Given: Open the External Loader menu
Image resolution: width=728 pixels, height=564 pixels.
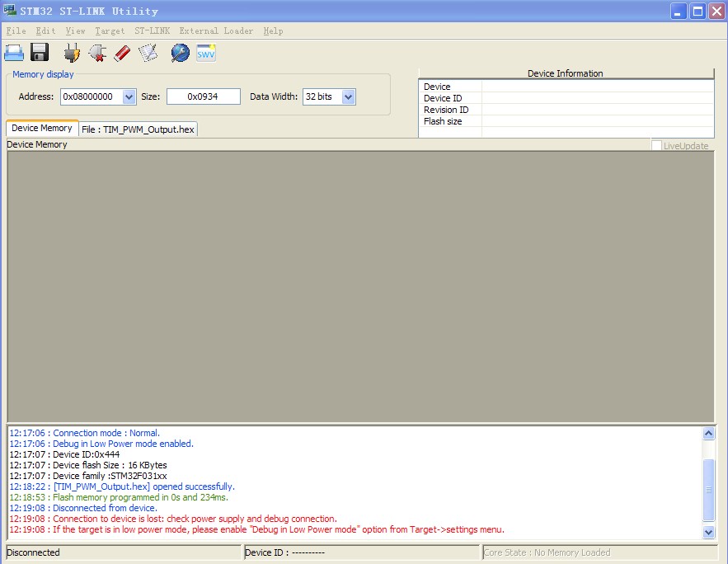Looking at the screenshot, I should [216, 31].
